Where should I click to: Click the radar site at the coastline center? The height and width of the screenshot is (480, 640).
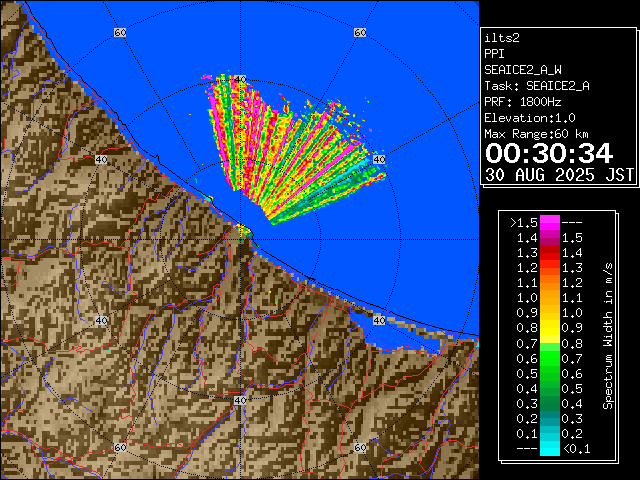[241, 232]
